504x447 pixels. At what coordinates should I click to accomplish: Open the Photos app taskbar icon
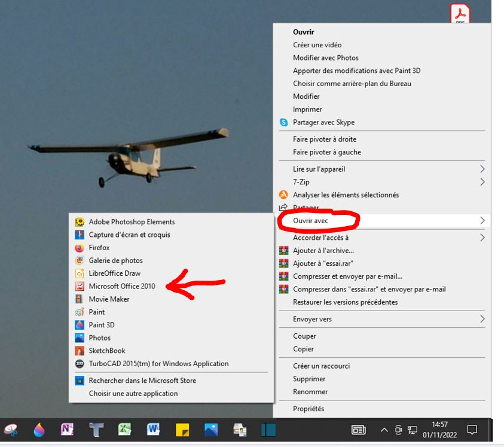click(211, 429)
